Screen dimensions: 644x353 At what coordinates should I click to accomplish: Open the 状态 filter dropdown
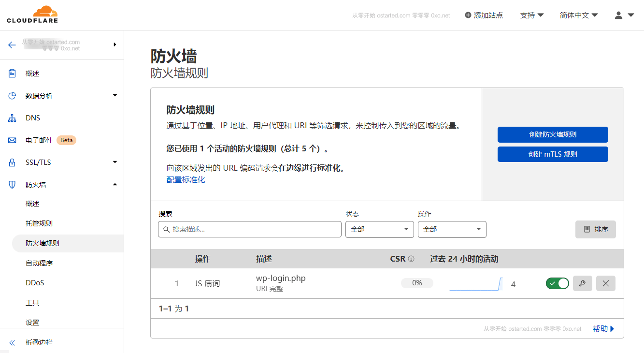click(380, 229)
